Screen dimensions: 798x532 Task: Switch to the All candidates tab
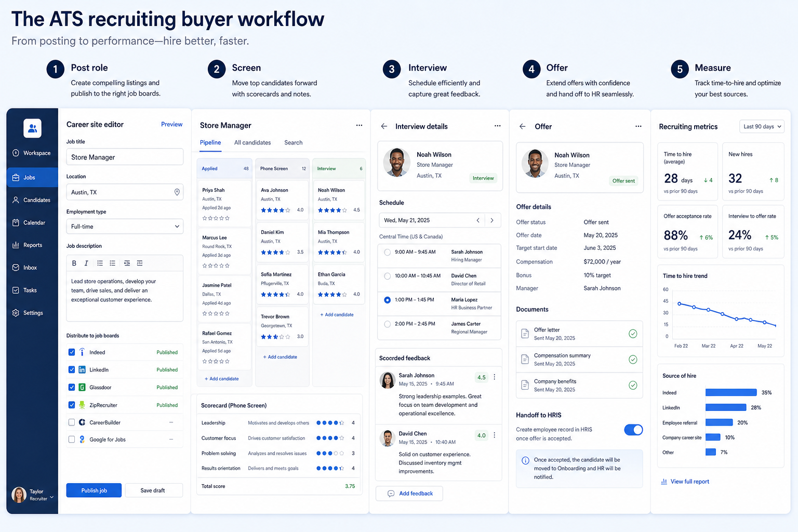point(252,143)
